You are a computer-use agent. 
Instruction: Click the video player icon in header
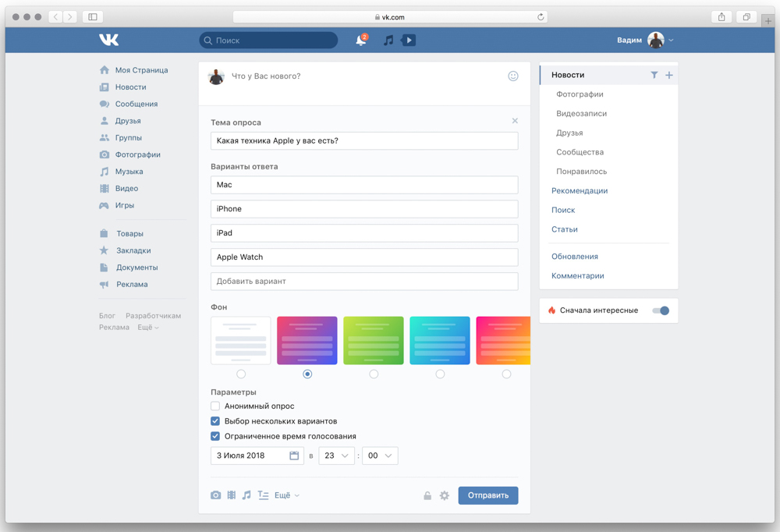click(409, 41)
